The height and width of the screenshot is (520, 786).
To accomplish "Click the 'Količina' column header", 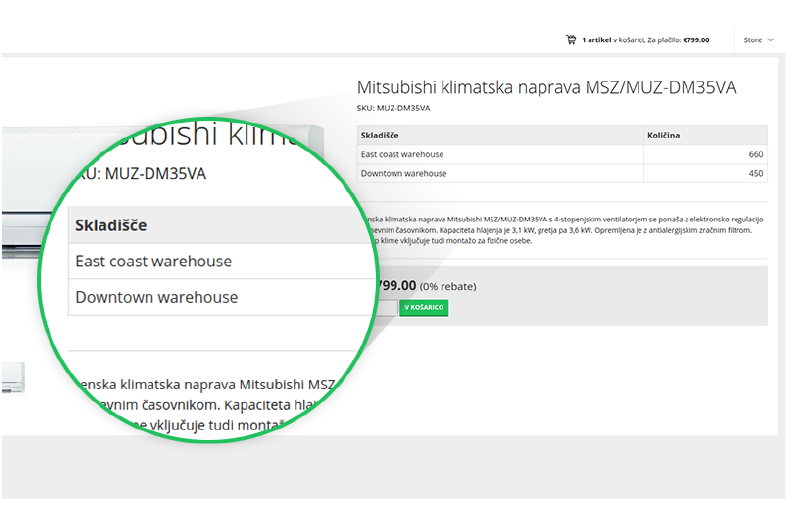I will [x=705, y=135].
